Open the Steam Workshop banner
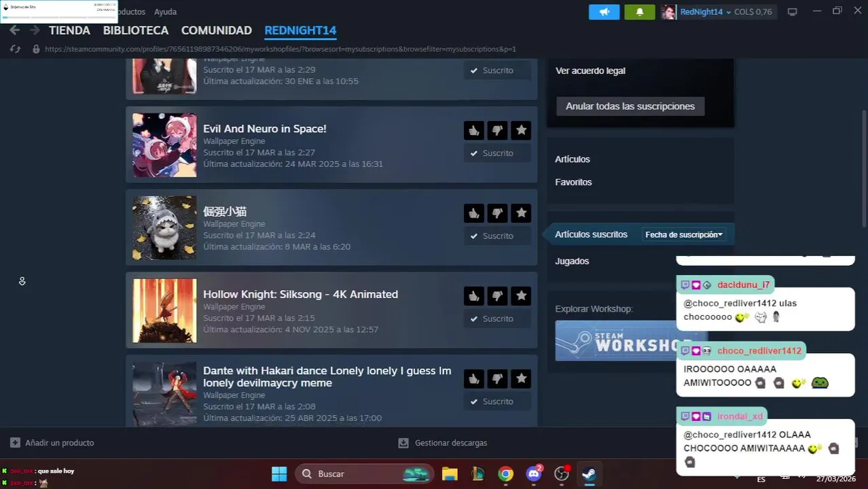Screen dimensions: 868x489 tap(631, 340)
